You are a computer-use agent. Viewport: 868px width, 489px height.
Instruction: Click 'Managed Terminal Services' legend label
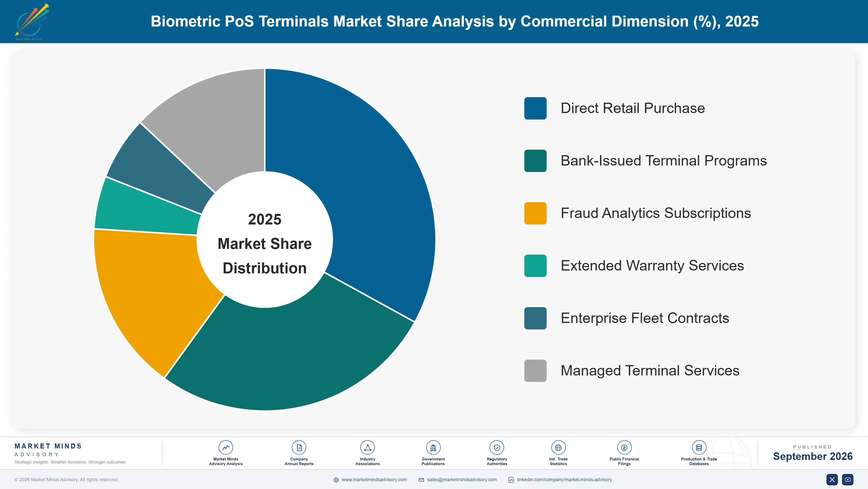click(650, 371)
